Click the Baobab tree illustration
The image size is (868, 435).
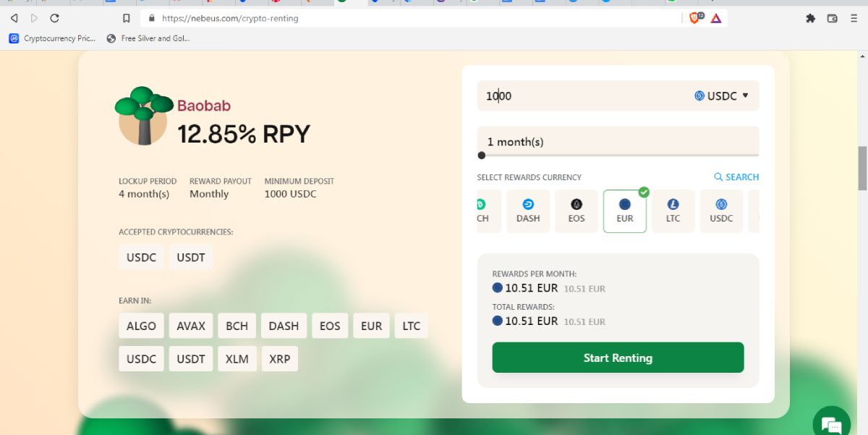pos(142,116)
